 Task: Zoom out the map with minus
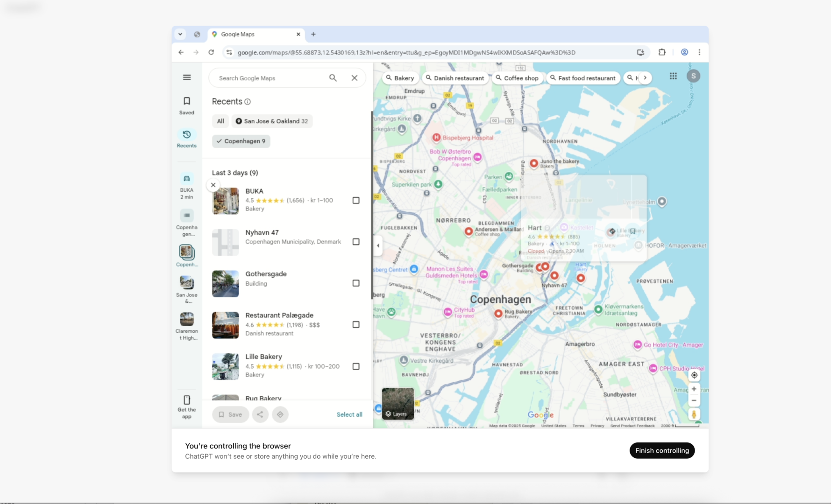(x=694, y=400)
